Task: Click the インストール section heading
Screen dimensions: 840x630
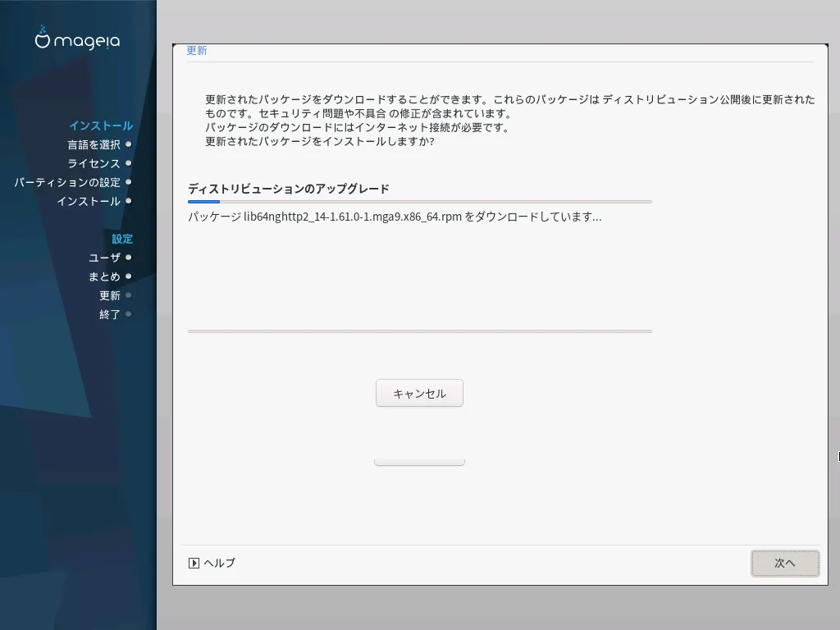Action: (x=101, y=126)
